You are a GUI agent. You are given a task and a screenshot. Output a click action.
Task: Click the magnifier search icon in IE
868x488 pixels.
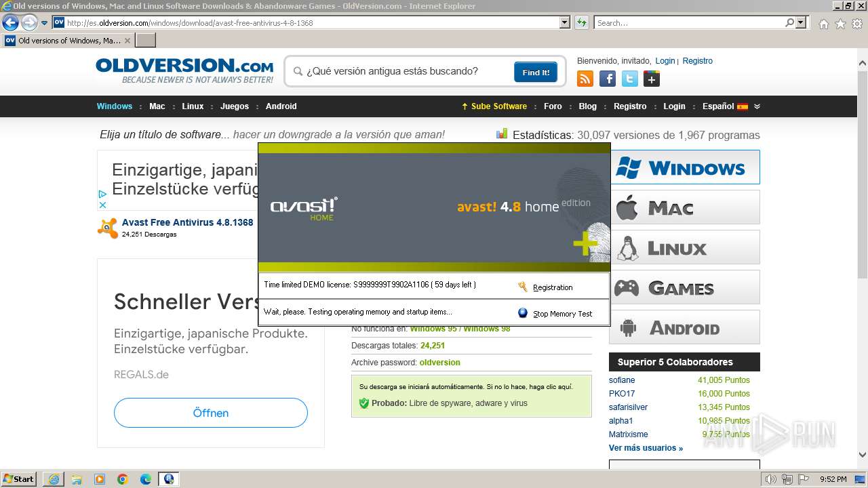click(789, 22)
